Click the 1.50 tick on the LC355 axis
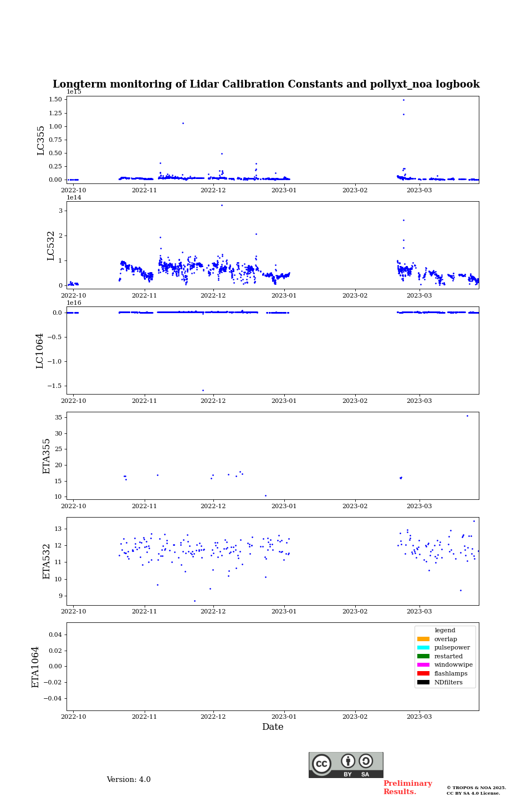Screen dimensions: 532x798 [55, 99]
